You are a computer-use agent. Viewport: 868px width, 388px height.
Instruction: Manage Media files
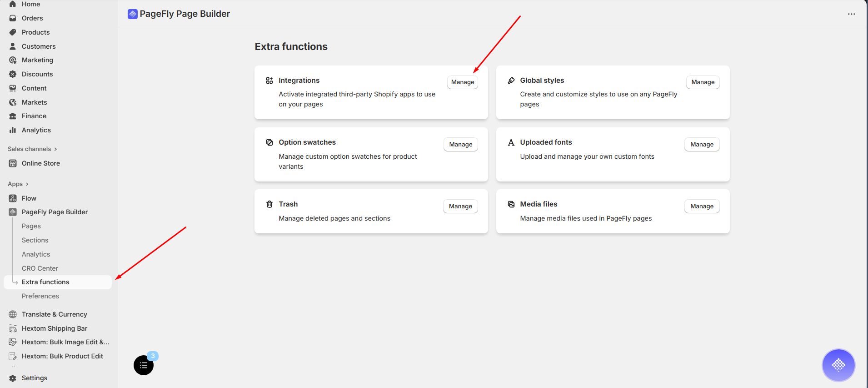point(702,206)
